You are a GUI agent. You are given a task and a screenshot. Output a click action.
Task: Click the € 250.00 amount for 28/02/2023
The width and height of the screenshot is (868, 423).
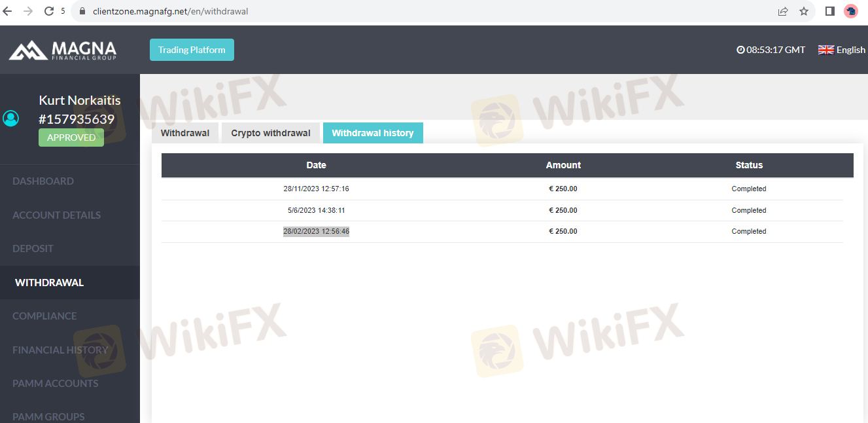pos(563,231)
